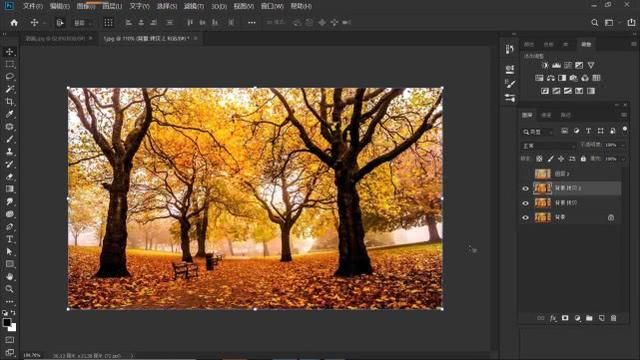Toggle layer filtering switch on or off
The height and width of the screenshot is (360, 640).
(x=624, y=130)
